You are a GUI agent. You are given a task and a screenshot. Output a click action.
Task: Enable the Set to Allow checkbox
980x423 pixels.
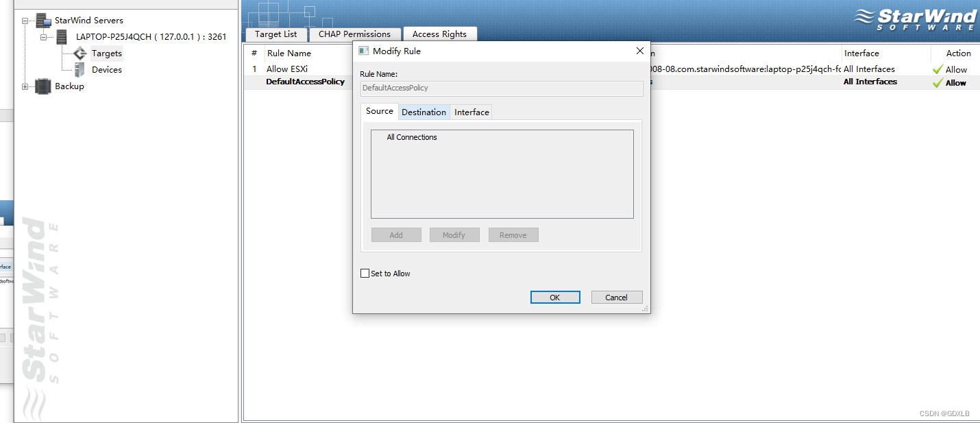[x=365, y=274]
